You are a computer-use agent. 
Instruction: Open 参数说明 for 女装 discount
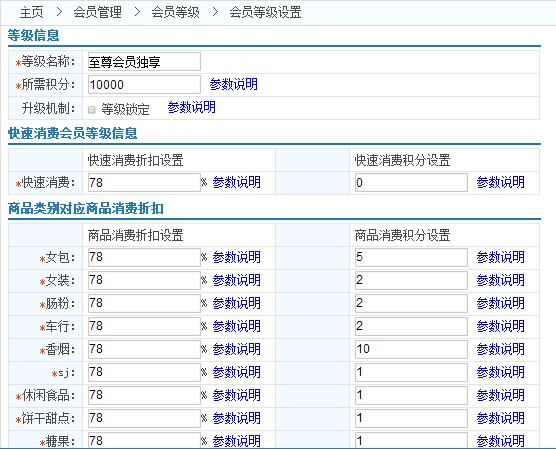pyautogui.click(x=237, y=280)
